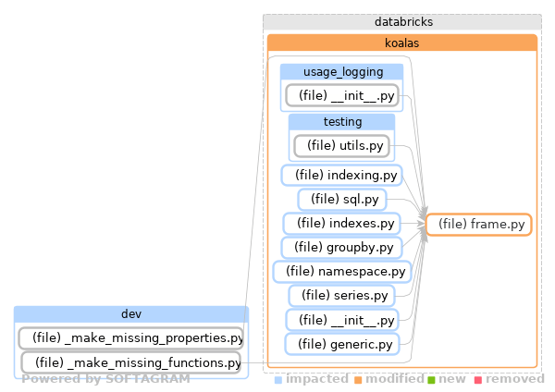
Task: Click the indexing.py file node
Action: pos(342,175)
